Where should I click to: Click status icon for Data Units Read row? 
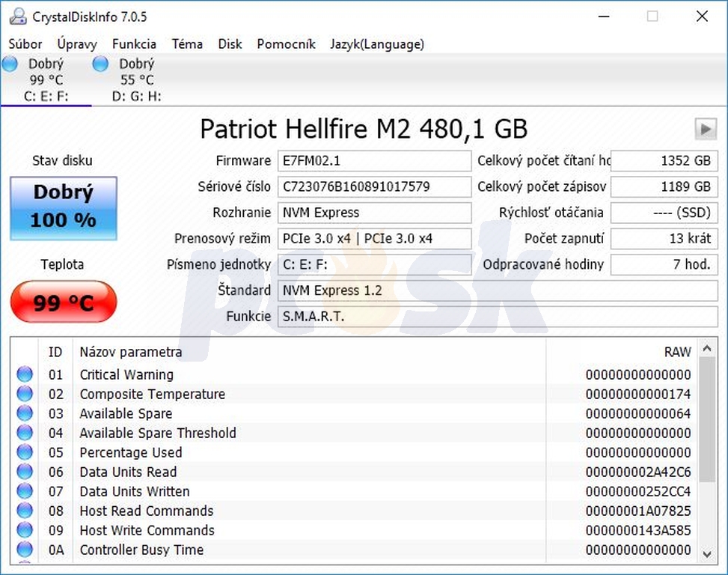(x=25, y=472)
